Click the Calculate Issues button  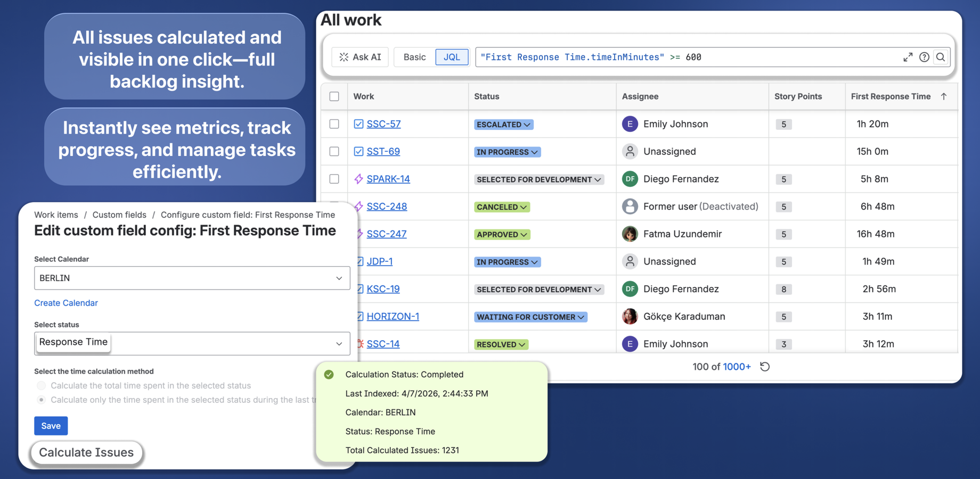tap(86, 452)
